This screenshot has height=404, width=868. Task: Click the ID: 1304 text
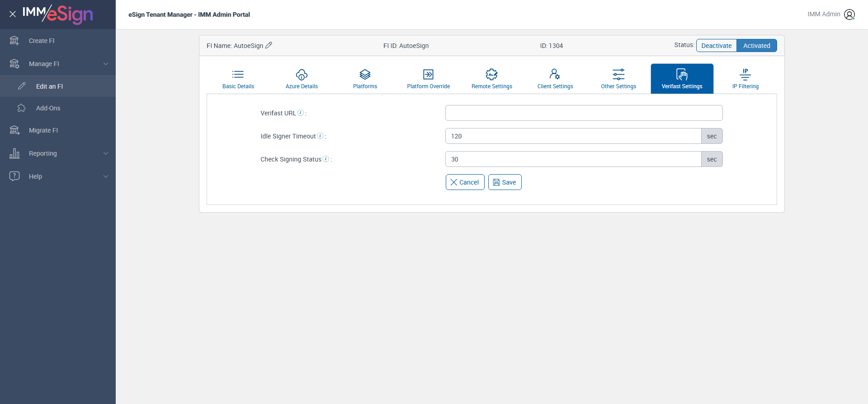tap(552, 46)
